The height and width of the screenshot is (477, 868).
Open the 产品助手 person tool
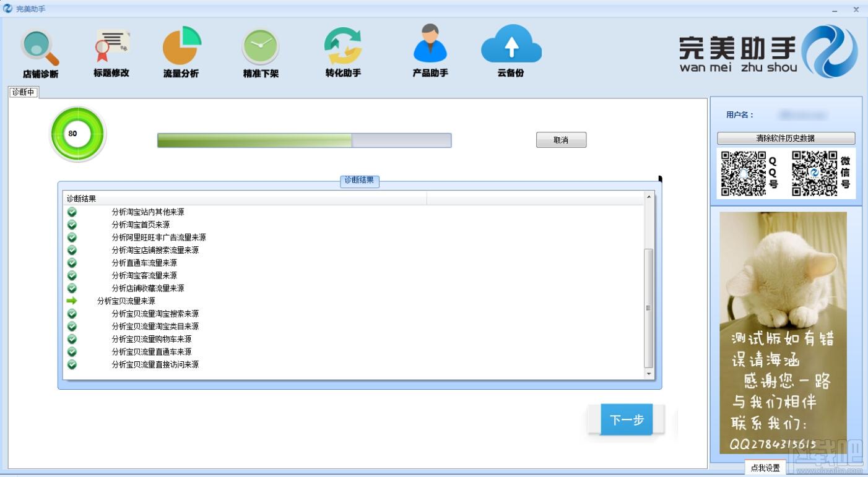click(430, 51)
